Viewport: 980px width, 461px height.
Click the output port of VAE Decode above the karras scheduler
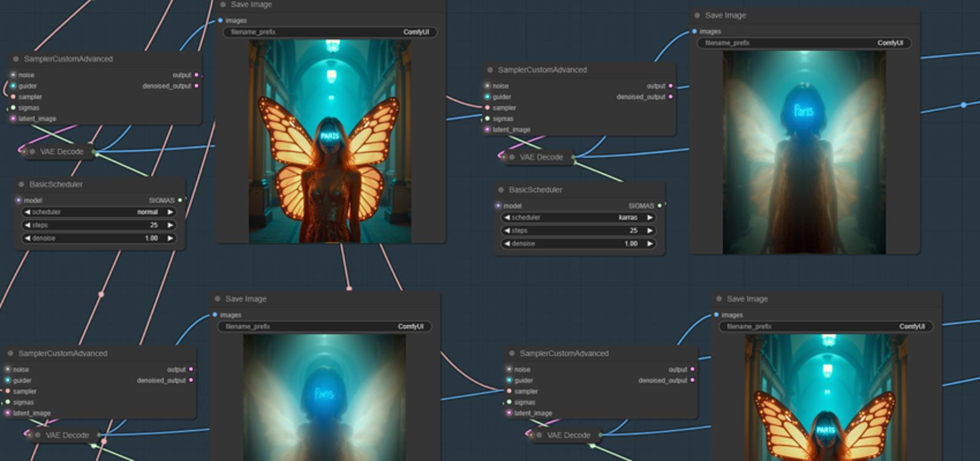click(573, 157)
